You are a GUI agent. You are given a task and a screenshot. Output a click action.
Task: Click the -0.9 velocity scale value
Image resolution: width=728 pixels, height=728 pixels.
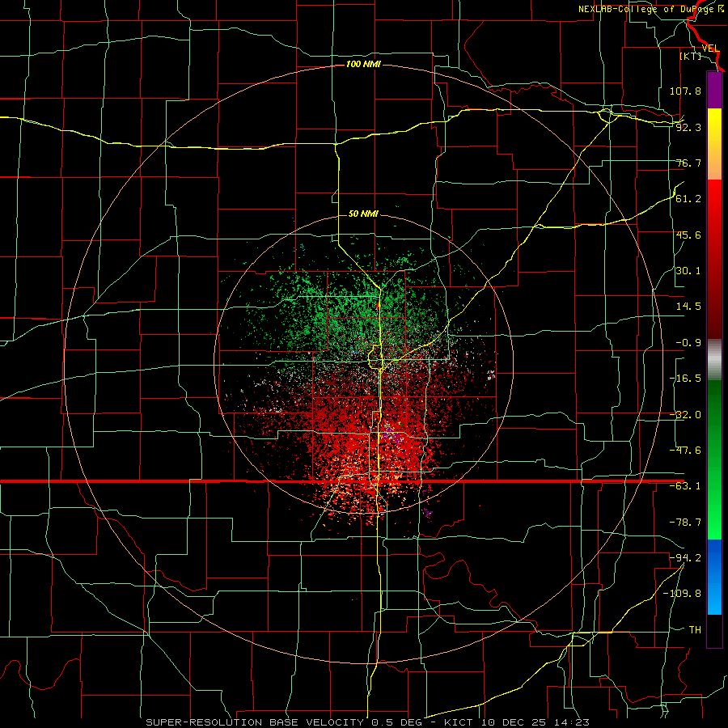(688, 343)
